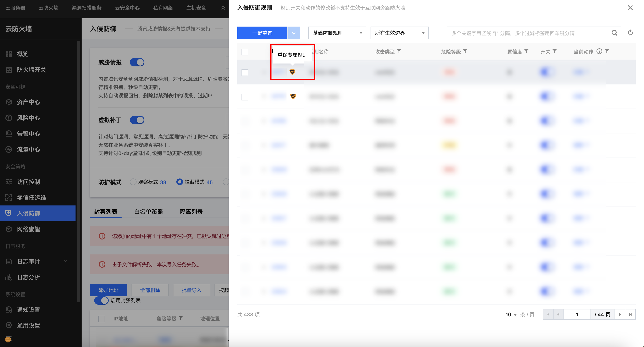Image resolution: width=644 pixels, height=347 pixels.
Task: Open 资产中心 via its cube icon
Action: [9, 102]
